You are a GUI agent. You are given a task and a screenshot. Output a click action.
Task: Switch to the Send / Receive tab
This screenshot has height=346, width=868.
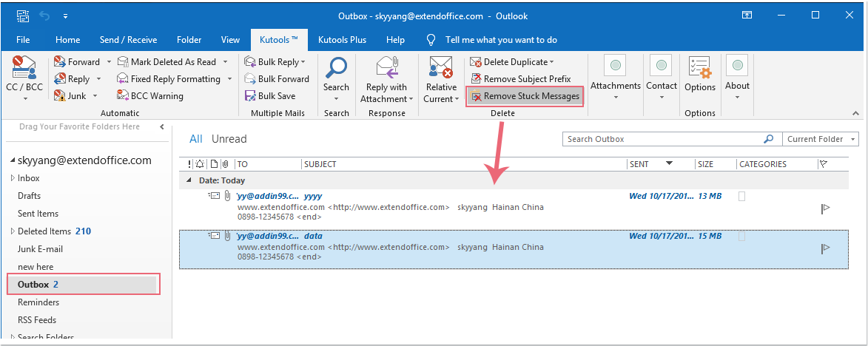[x=129, y=40]
